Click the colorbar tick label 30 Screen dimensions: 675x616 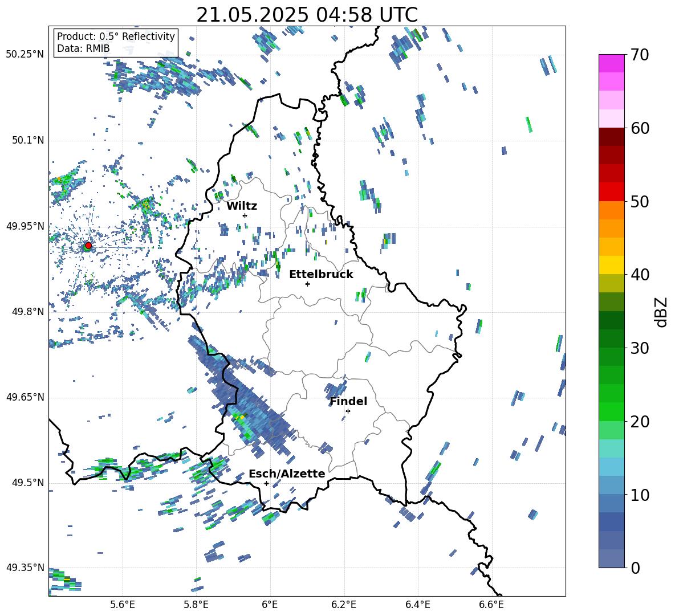click(639, 348)
